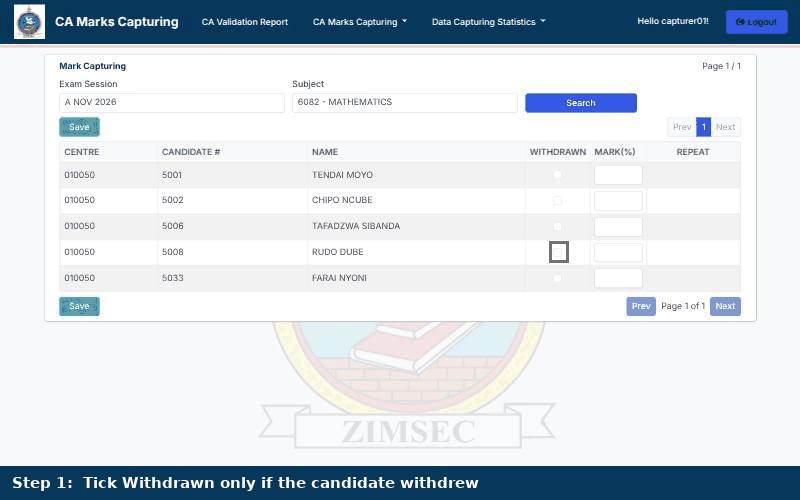800x500 pixels.
Task: Go to Next in top pagination
Action: [726, 127]
